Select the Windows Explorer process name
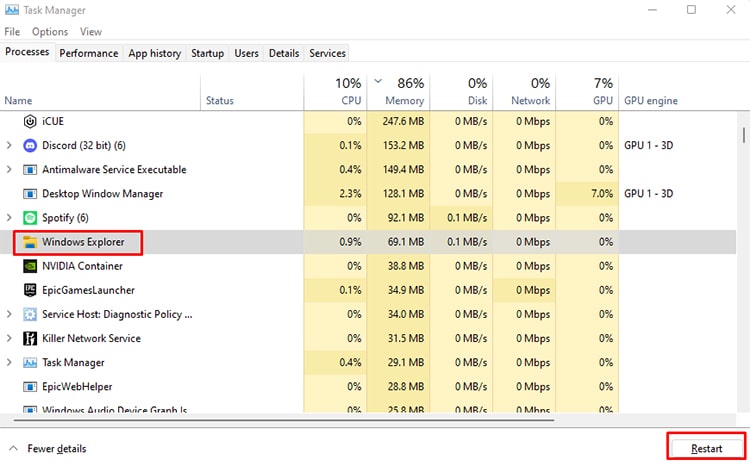This screenshot has height=466, width=750. 83,242
